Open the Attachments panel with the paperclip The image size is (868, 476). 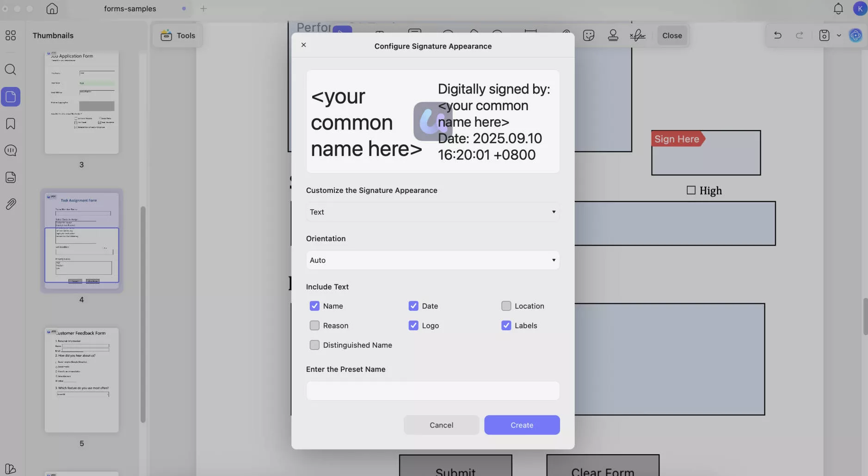11,204
